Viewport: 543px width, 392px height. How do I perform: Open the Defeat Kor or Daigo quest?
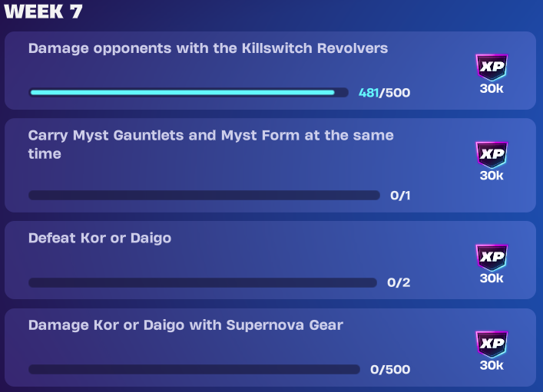(270, 260)
